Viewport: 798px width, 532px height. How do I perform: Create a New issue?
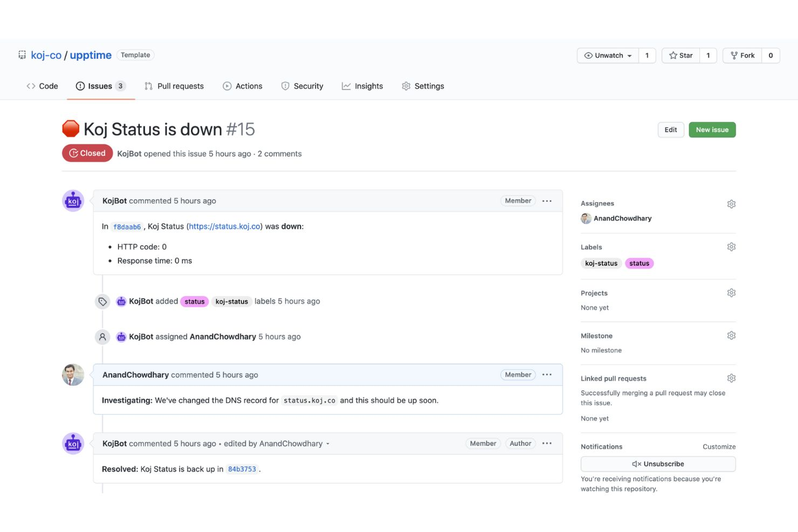point(712,130)
